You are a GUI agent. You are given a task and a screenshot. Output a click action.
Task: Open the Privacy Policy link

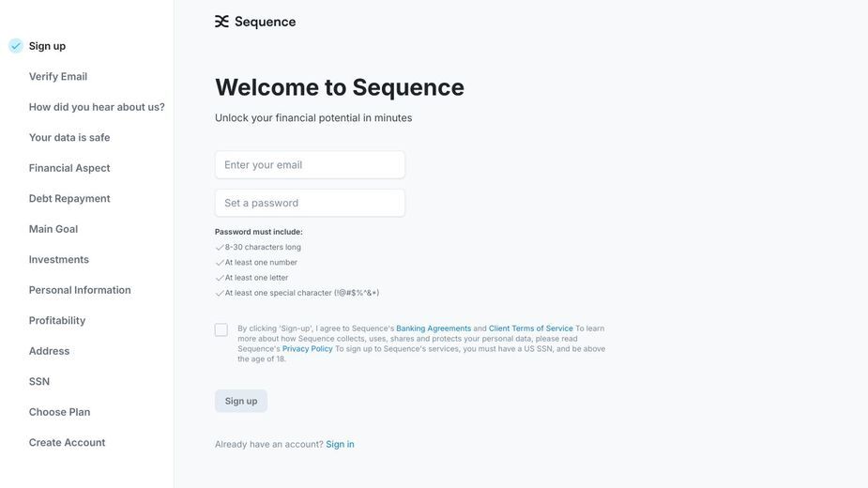(307, 349)
